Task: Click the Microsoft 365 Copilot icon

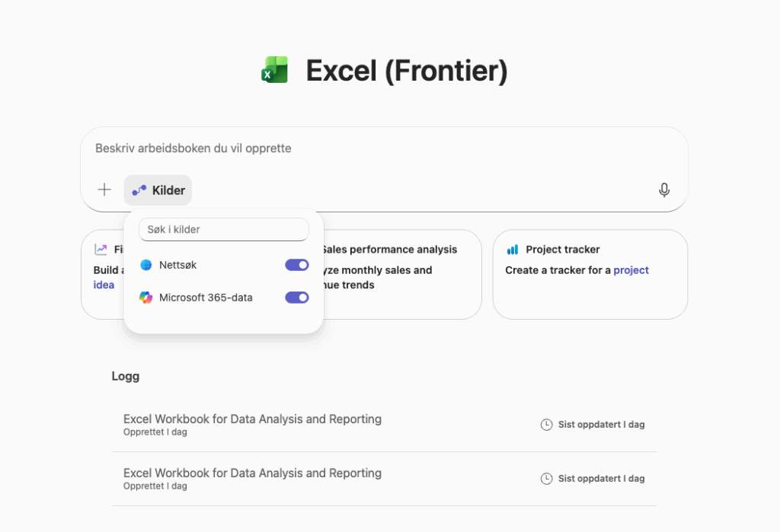Action: 146,298
